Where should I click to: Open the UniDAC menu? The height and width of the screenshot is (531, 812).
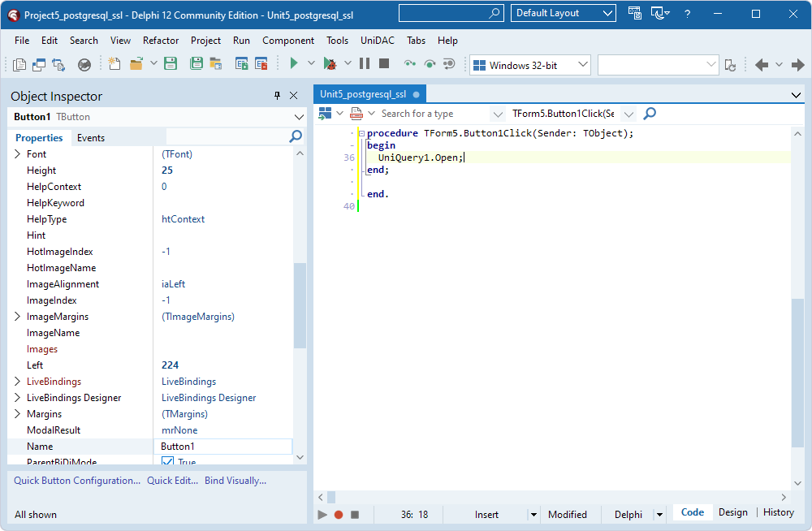click(x=377, y=41)
